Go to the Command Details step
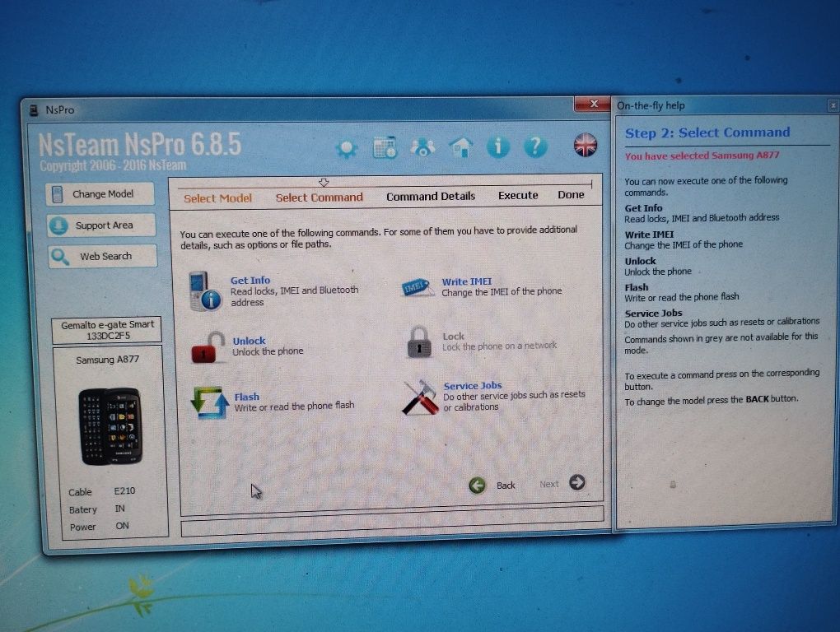The height and width of the screenshot is (632, 840). (431, 197)
